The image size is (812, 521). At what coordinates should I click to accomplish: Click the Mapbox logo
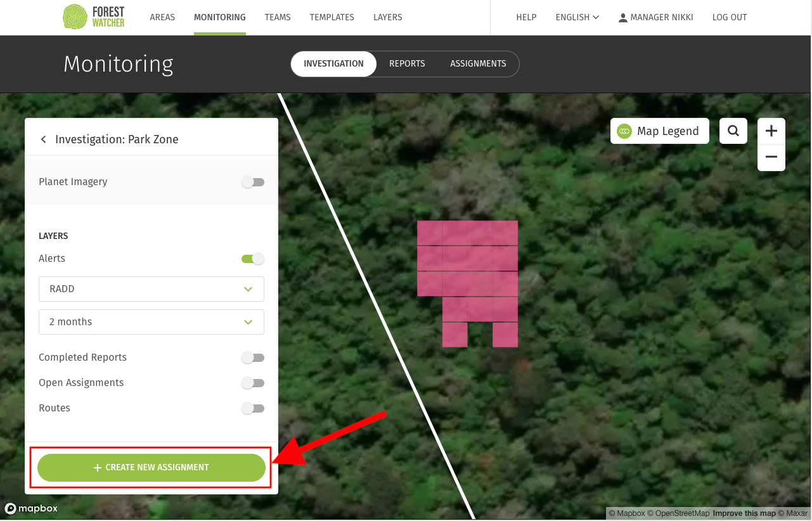coord(32,508)
